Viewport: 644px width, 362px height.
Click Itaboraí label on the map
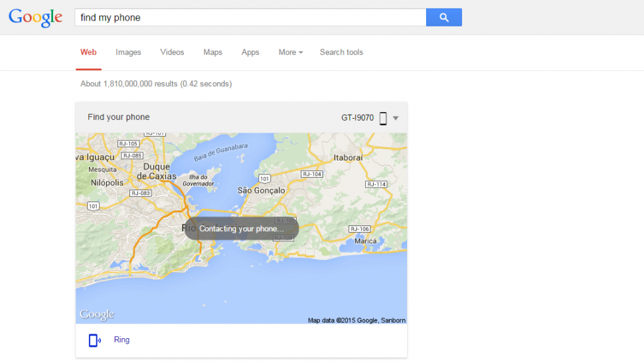click(x=348, y=158)
